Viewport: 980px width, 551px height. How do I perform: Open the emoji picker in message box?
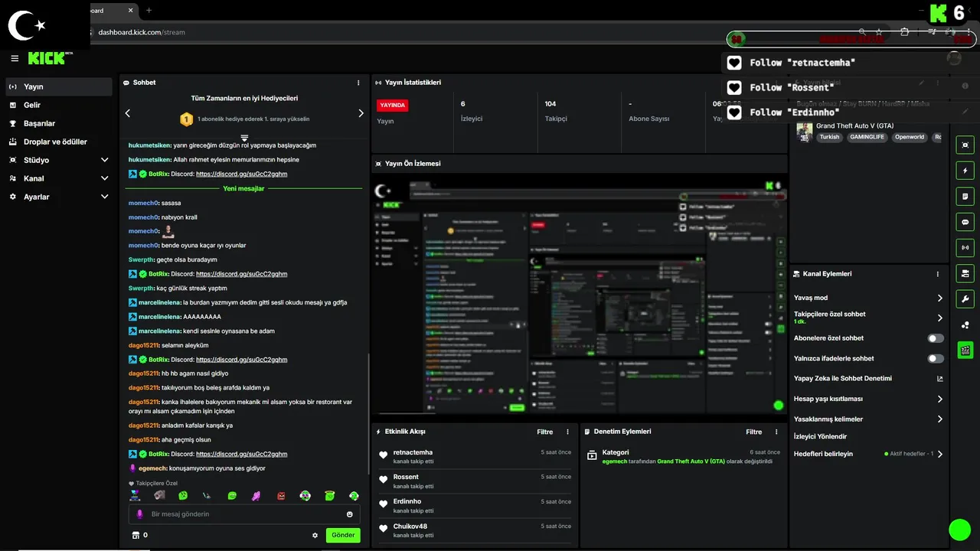[x=350, y=514]
